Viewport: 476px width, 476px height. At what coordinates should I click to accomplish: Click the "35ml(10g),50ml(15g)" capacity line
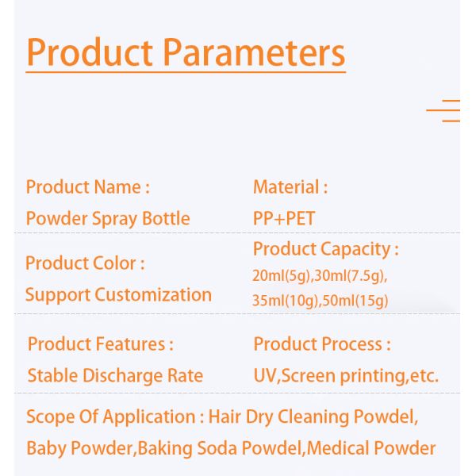(x=321, y=301)
